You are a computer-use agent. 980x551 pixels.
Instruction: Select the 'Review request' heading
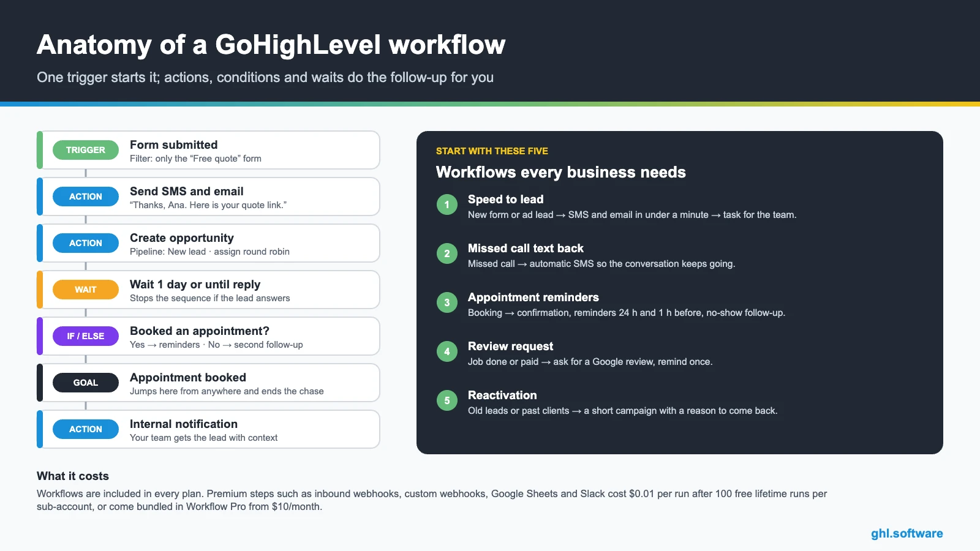pyautogui.click(x=510, y=347)
